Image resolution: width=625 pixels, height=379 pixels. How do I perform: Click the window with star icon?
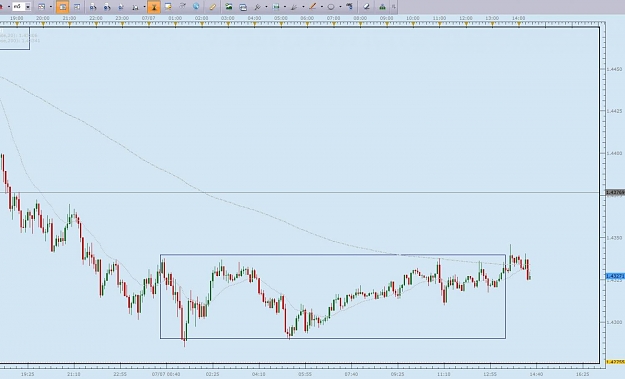click(168, 7)
